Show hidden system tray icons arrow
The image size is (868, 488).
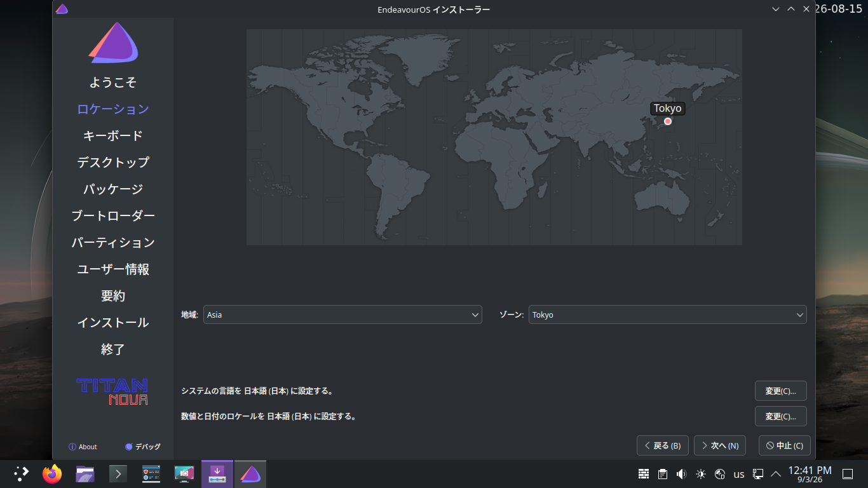pos(776,474)
